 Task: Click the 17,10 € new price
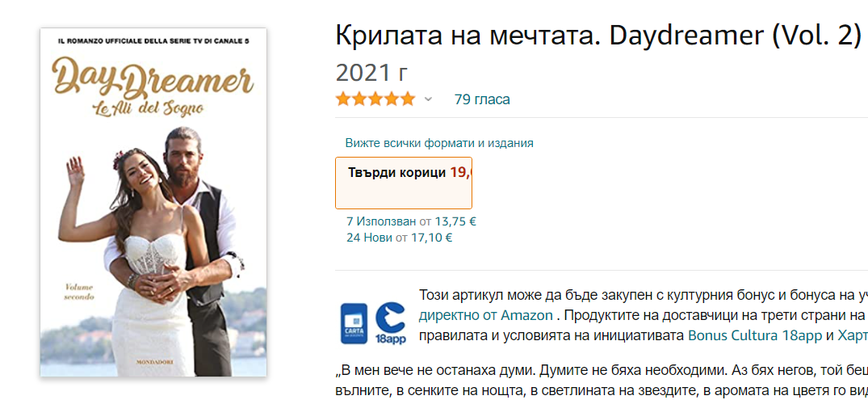click(431, 238)
